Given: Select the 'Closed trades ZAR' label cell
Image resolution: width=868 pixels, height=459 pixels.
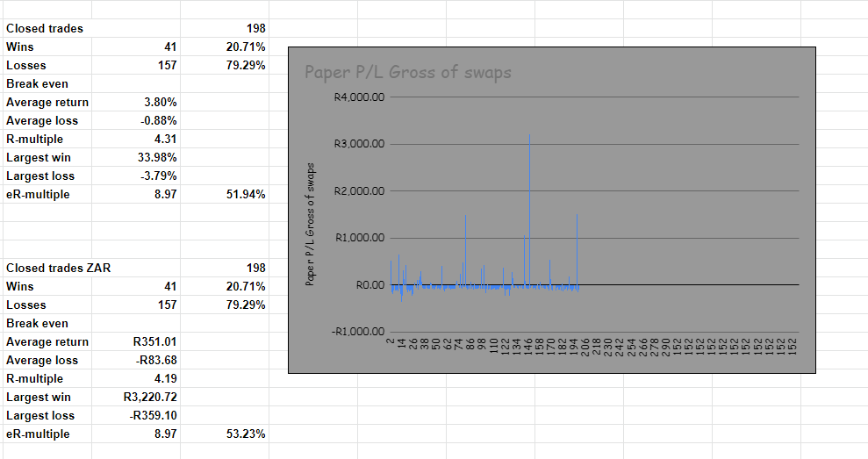Looking at the screenshot, I should pyautogui.click(x=59, y=268).
